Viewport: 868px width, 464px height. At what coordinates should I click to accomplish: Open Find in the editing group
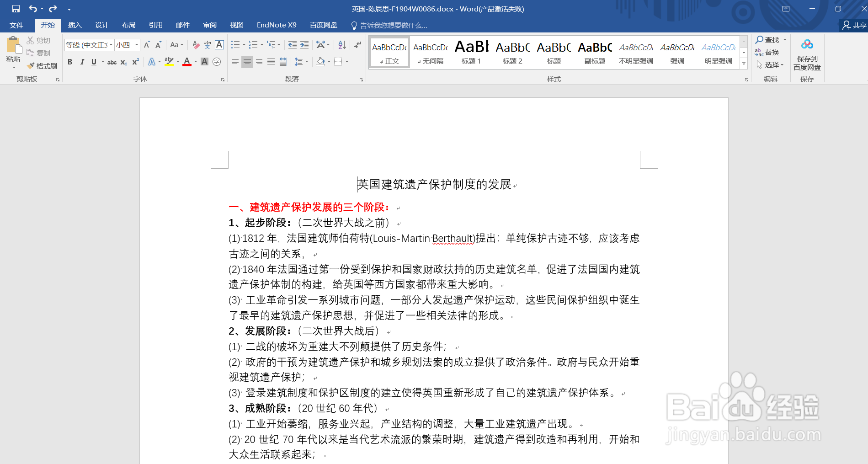click(x=768, y=40)
